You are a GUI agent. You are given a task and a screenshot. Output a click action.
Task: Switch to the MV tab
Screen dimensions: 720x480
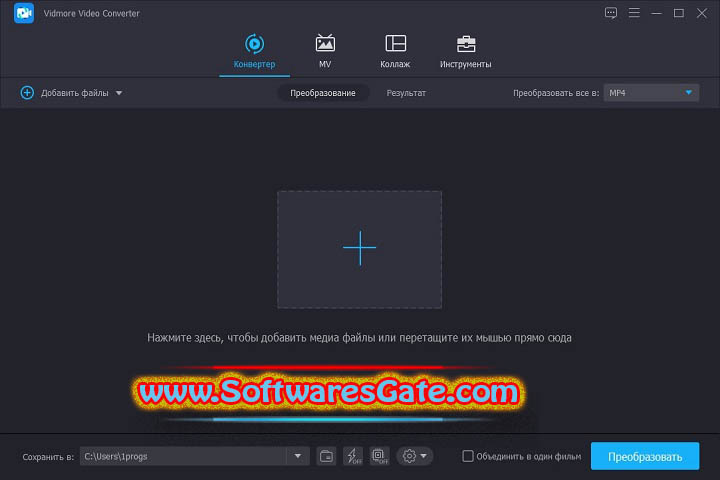pos(325,51)
